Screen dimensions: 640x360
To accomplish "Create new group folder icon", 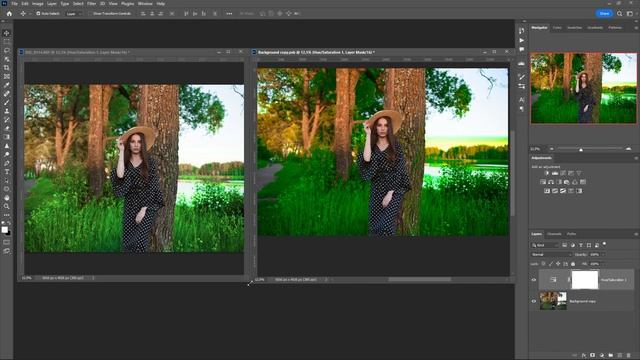I will [611, 355].
